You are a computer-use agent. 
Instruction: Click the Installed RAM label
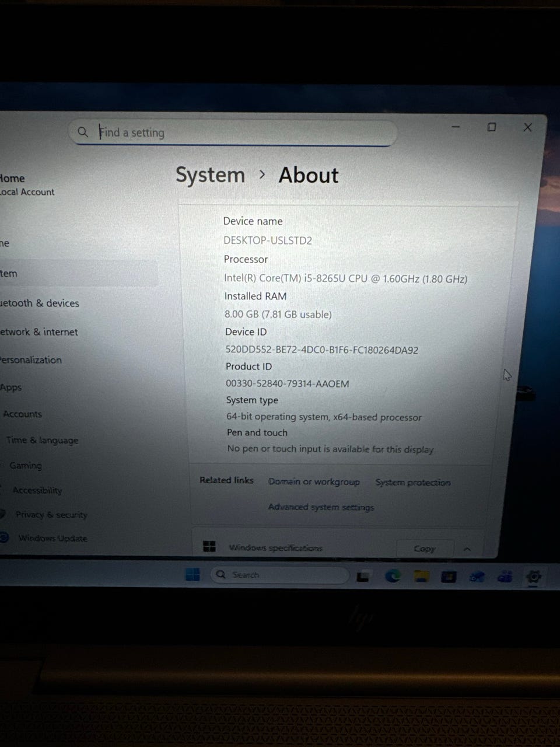256,296
